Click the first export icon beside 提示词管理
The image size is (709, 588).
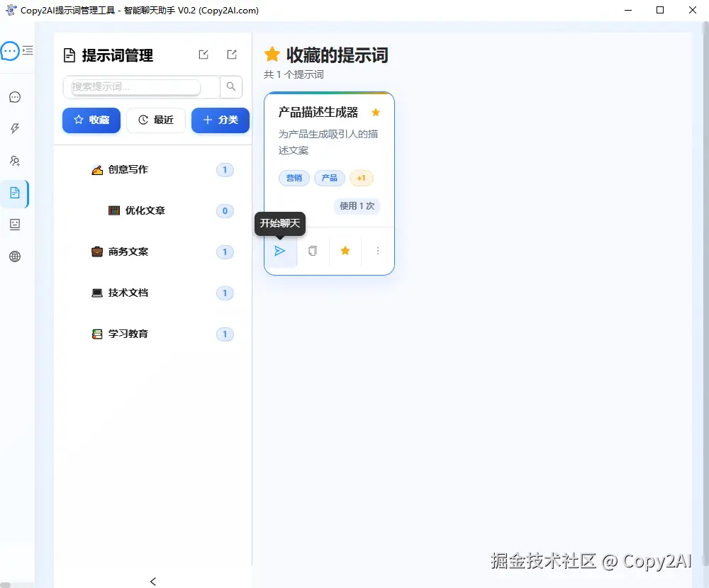203,55
